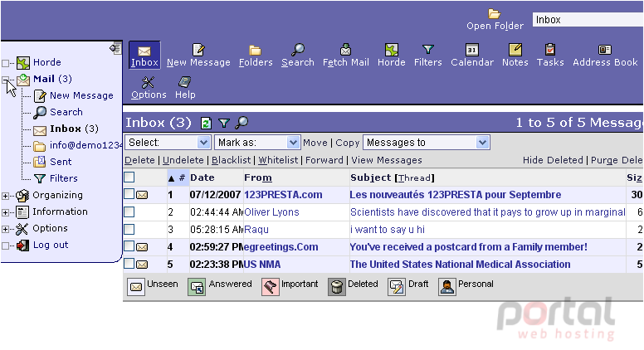
Task: Expand the Information tree node
Action: [5, 212]
